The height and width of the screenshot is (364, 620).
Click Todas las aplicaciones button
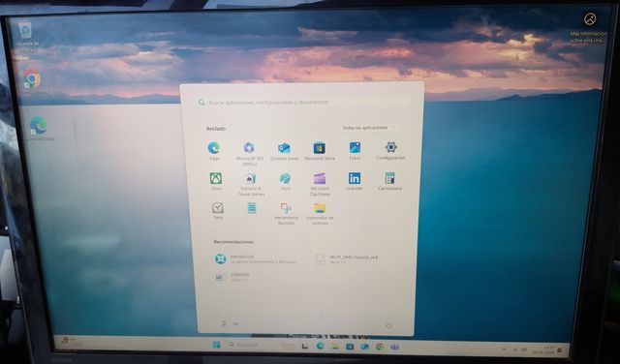(369, 128)
